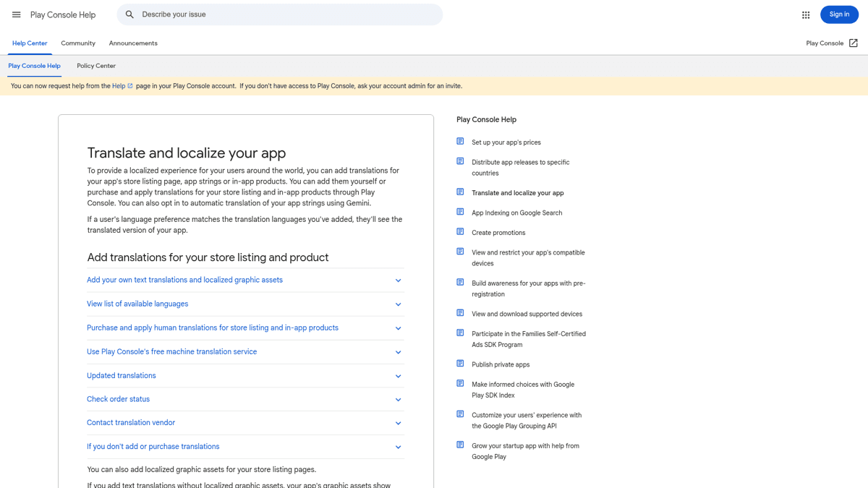This screenshot has height=488, width=868.
Task: Open sidebar link 'Build awareness for your apps with pre-registration'
Action: click(x=529, y=288)
